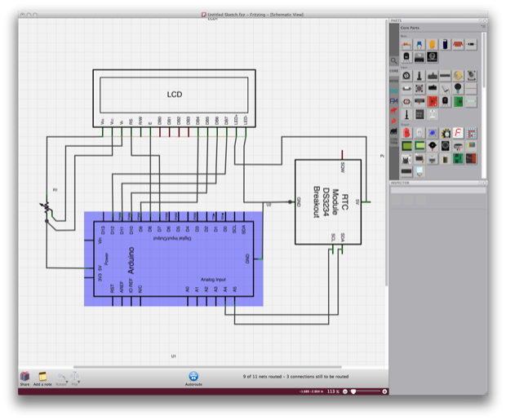Select the R1 potentiometer symbol

[x=47, y=208]
